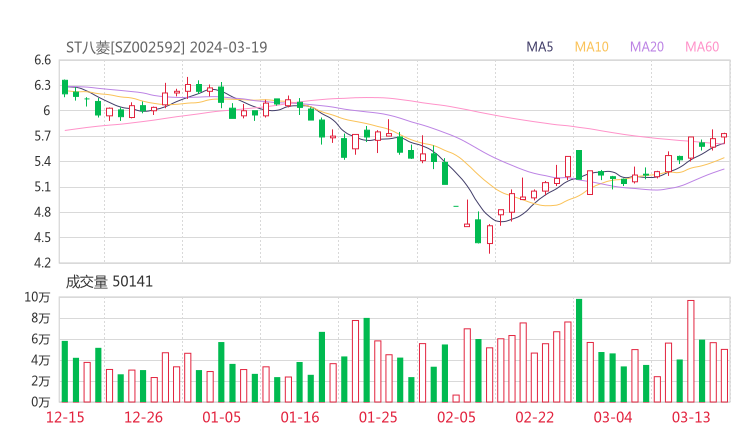Click the MA20 legend label
Image resolution: width=740 pixels, height=440 pixels.
tap(647, 47)
